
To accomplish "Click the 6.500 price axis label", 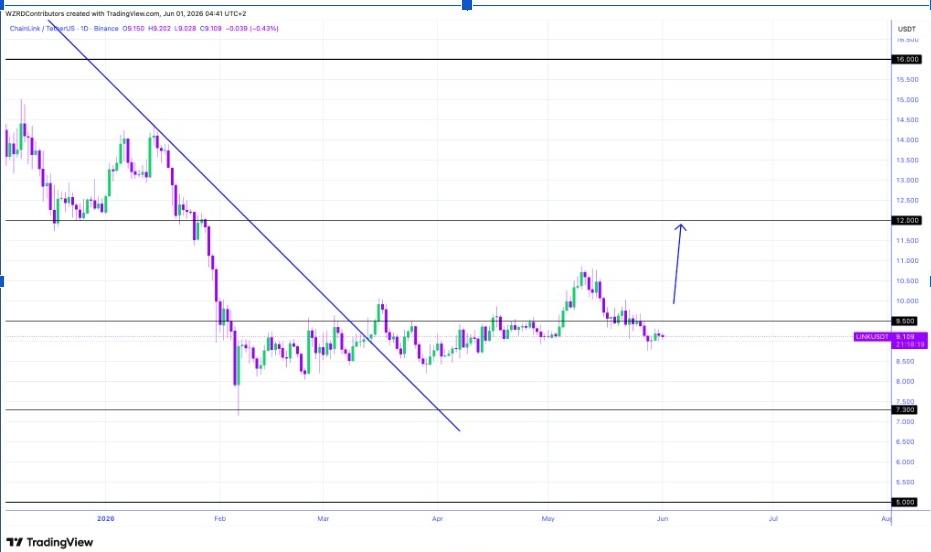I will tap(905, 442).
